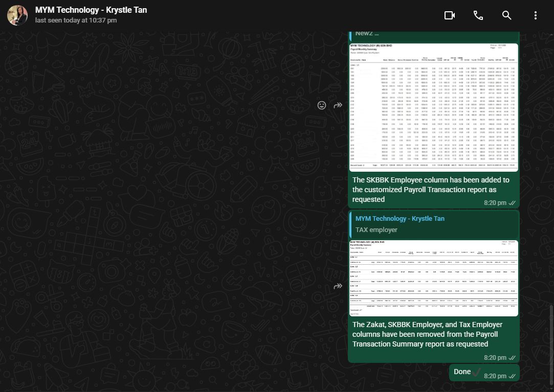Click 'last seen today at 10:37 pm' status
The width and height of the screenshot is (554, 392).
click(76, 20)
